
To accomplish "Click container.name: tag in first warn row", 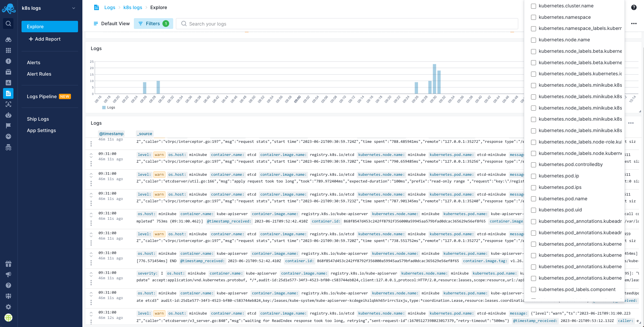I will (227, 155).
